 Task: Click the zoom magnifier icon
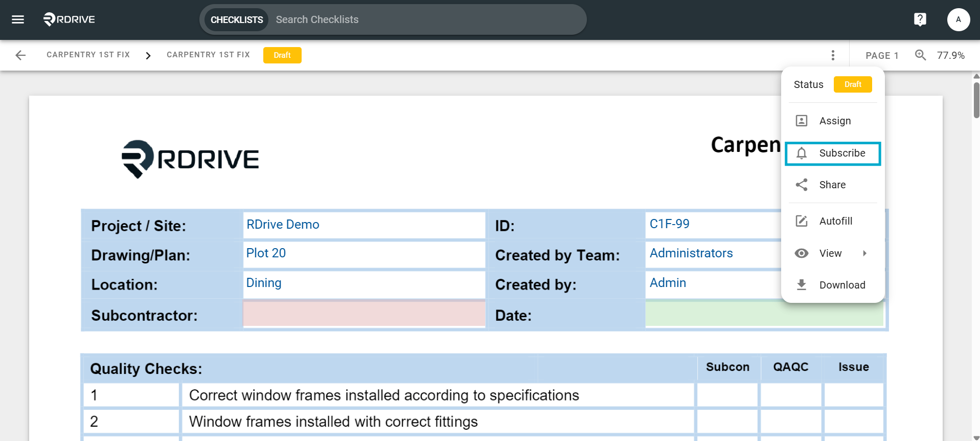(x=920, y=55)
